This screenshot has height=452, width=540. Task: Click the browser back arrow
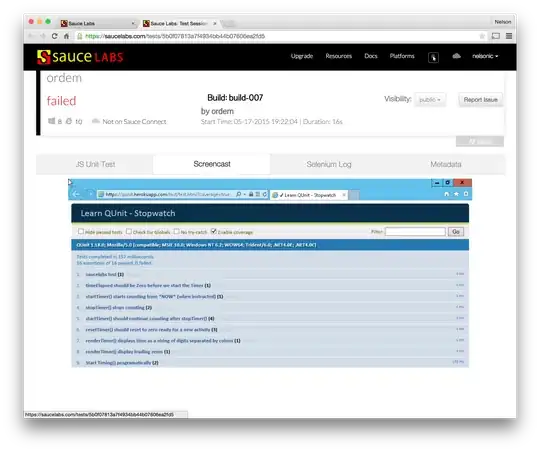(x=31, y=36)
